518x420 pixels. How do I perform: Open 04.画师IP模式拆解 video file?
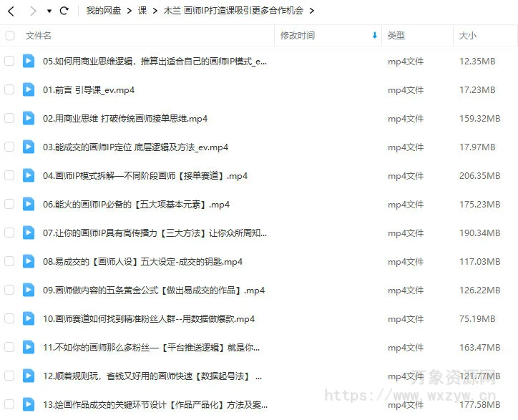145,175
